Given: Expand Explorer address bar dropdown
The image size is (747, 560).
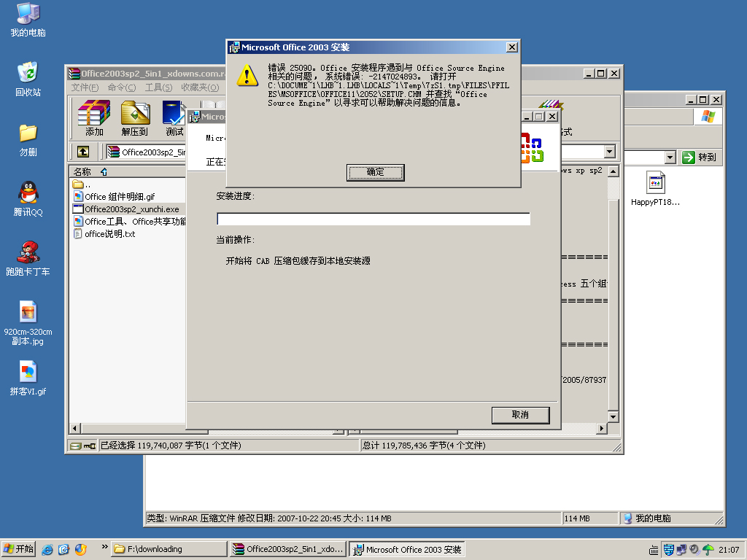Looking at the screenshot, I should pos(670,157).
